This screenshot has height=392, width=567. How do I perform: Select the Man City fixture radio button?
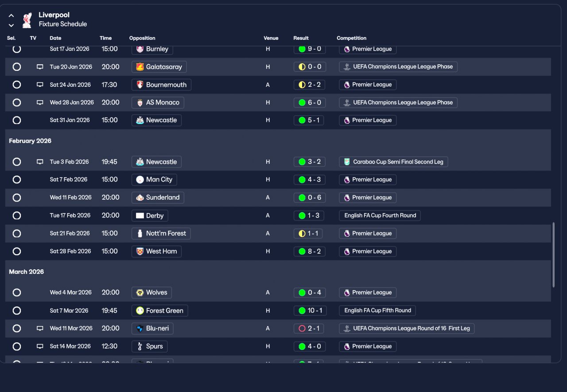[17, 179]
